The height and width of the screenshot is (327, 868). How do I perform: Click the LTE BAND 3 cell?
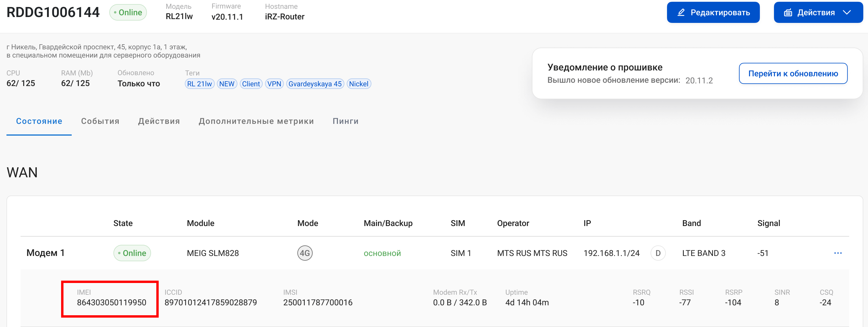[703, 253]
